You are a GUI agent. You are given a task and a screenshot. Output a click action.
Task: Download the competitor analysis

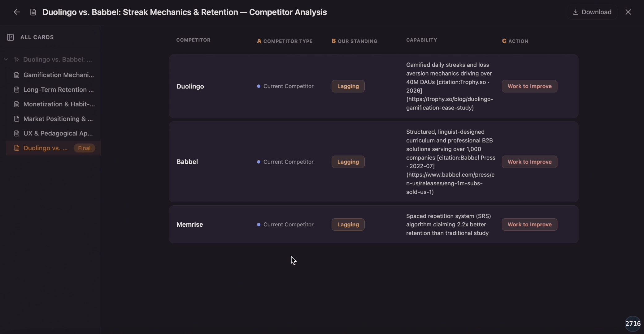pyautogui.click(x=592, y=12)
